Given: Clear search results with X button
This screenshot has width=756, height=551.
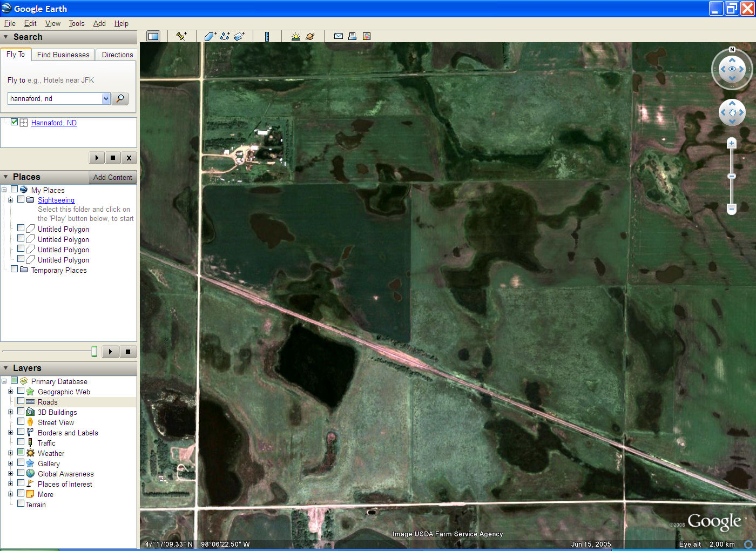Looking at the screenshot, I should [x=129, y=158].
